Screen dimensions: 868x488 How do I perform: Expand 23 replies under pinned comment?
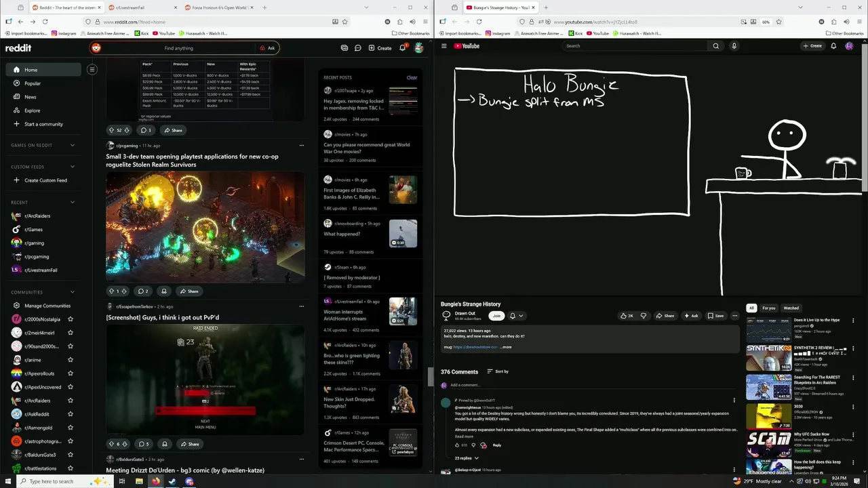(x=467, y=458)
